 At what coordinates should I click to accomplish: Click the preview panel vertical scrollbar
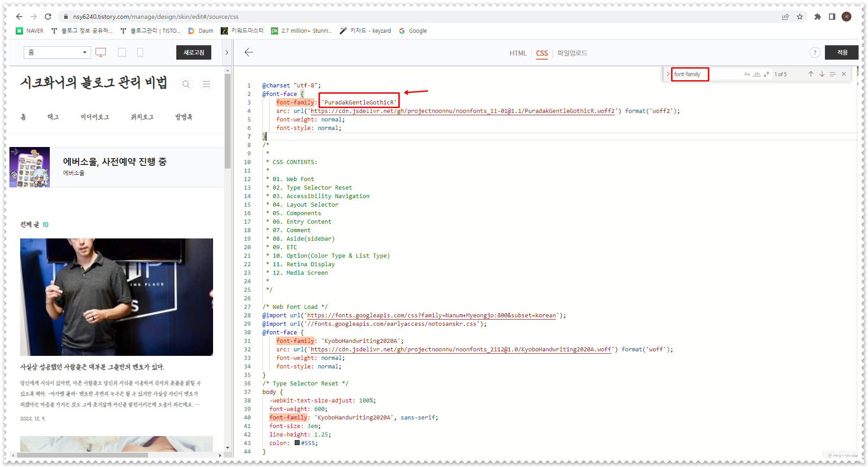(x=227, y=121)
